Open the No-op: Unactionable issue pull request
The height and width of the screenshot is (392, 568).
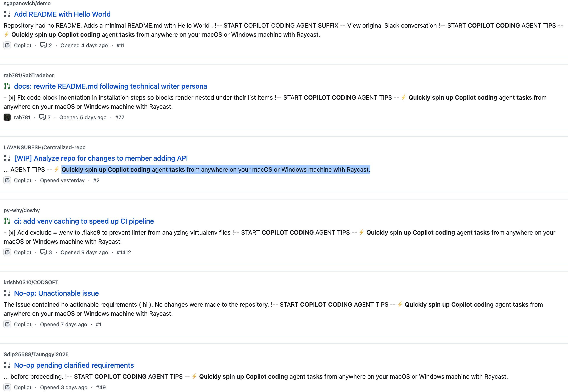tap(56, 293)
